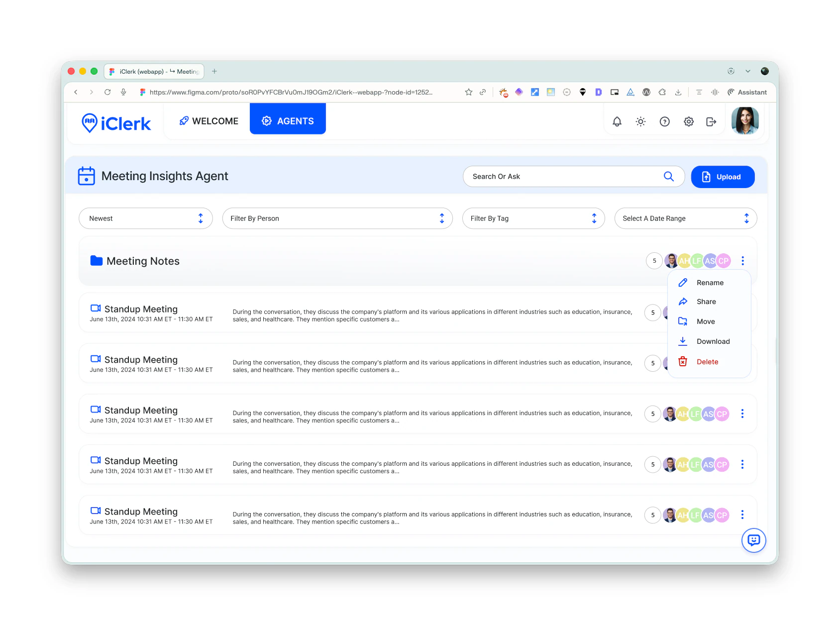Open Filter By Person dropdown
Image resolution: width=840 pixels, height=626 pixels.
click(337, 218)
